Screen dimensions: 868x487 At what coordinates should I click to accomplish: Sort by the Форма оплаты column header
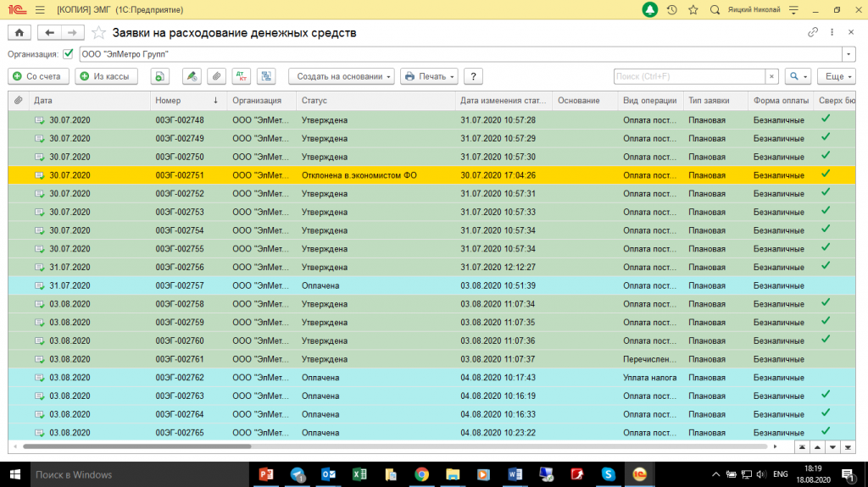(781, 100)
